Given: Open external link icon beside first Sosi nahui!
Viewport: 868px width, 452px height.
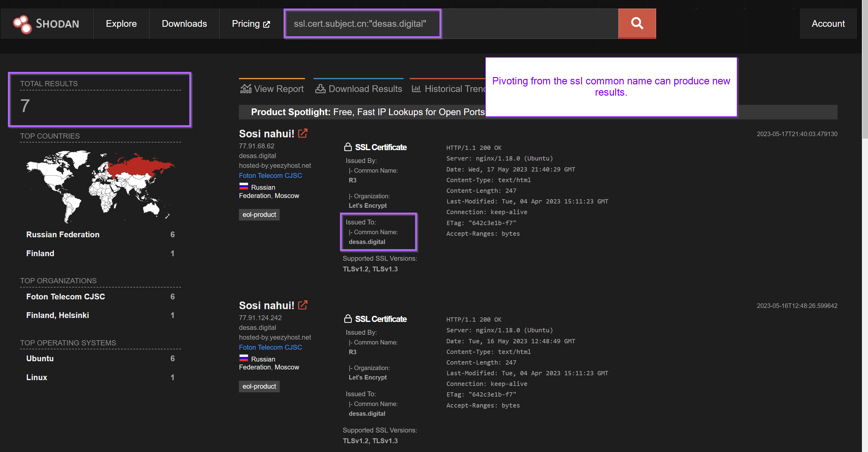Looking at the screenshot, I should coord(303,134).
